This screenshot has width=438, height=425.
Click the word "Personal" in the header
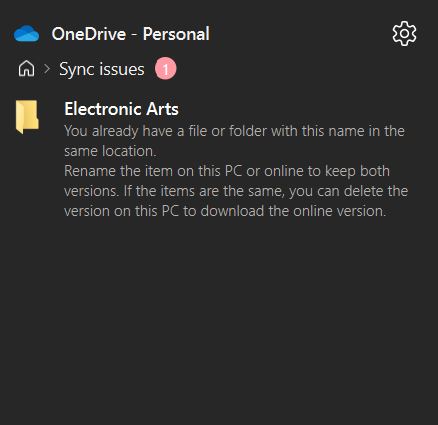[x=176, y=34]
